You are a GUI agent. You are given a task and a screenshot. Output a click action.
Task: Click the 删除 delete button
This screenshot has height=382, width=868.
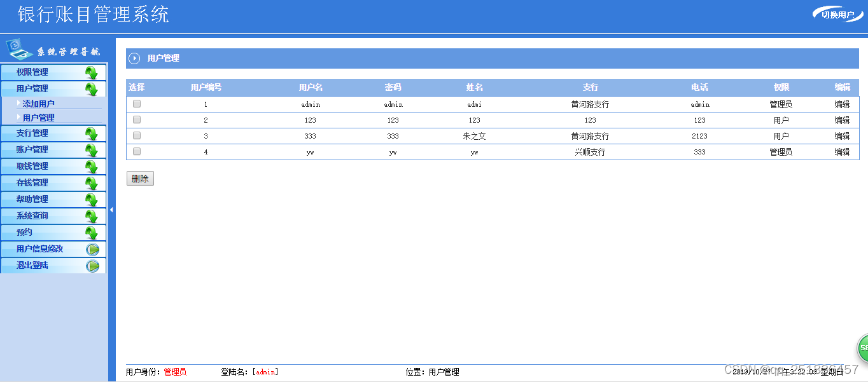click(x=140, y=179)
